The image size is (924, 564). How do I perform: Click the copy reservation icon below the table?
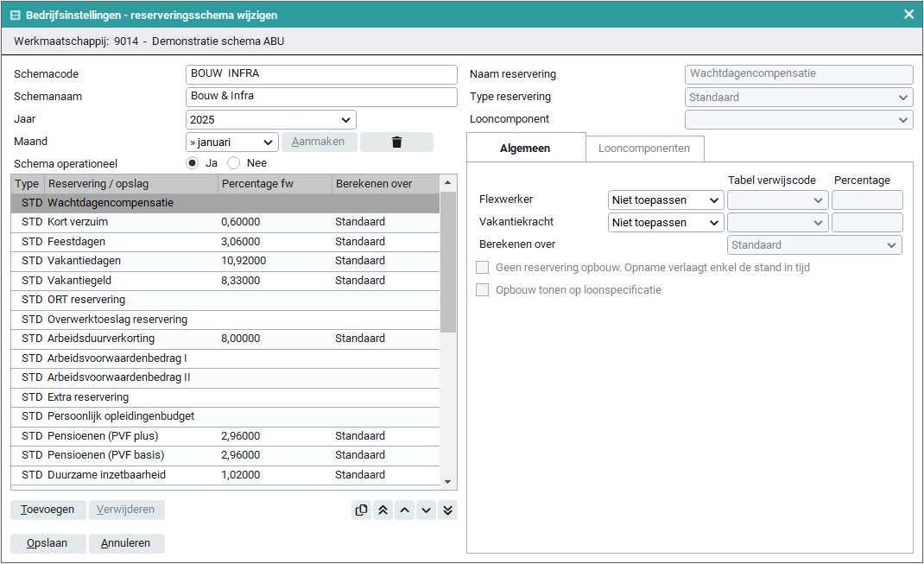362,510
